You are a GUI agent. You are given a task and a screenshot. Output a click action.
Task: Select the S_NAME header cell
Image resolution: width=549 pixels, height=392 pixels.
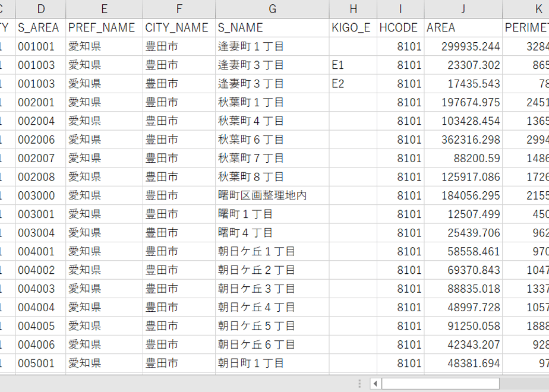pyautogui.click(x=272, y=28)
